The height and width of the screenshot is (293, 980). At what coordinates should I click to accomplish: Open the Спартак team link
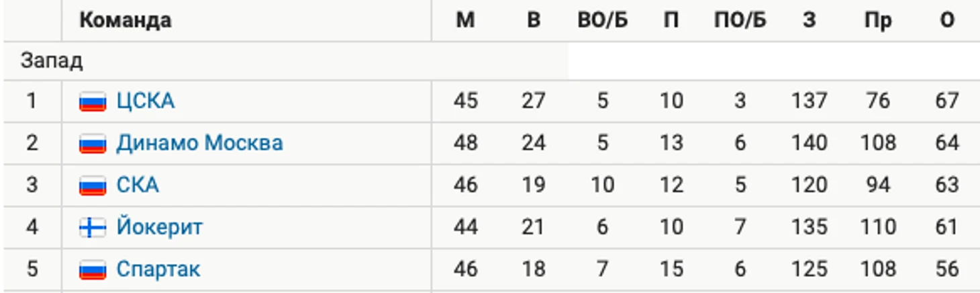pyautogui.click(x=158, y=269)
